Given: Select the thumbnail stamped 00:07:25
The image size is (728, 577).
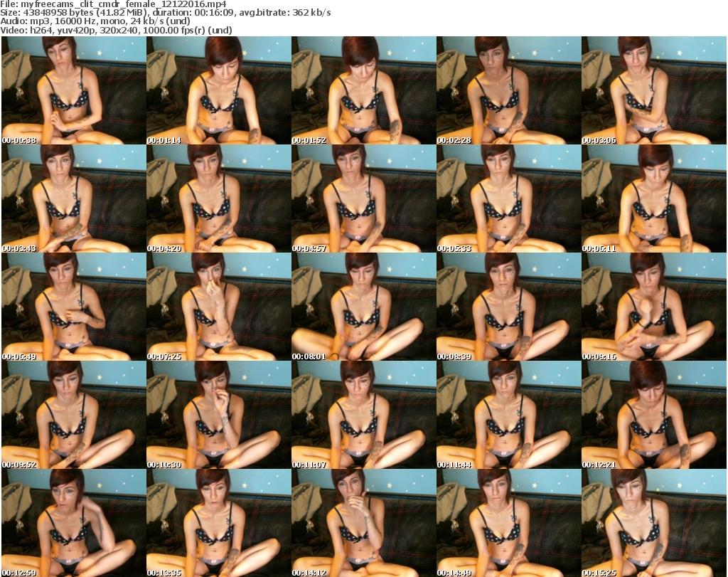Looking at the screenshot, I should [x=219, y=307].
